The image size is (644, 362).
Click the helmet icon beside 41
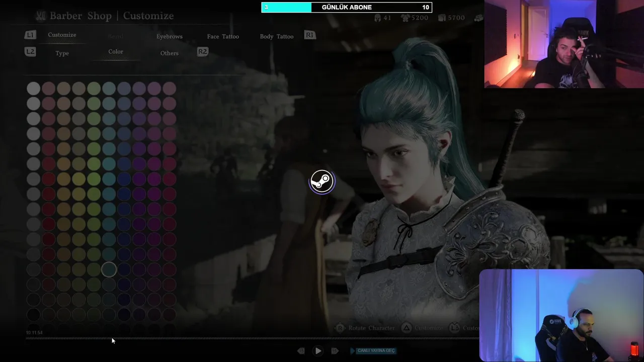(377, 18)
